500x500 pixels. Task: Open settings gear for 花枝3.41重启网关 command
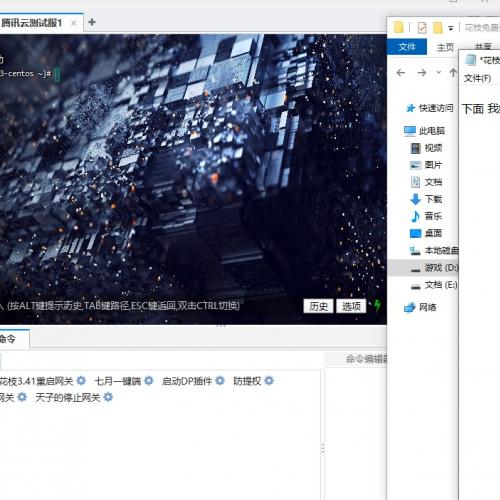pos(81,380)
